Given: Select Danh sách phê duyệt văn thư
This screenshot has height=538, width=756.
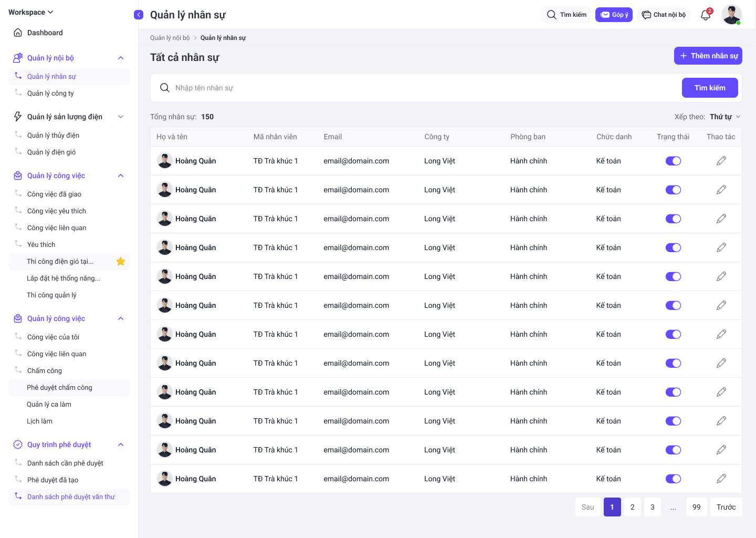Looking at the screenshot, I should [69, 496].
